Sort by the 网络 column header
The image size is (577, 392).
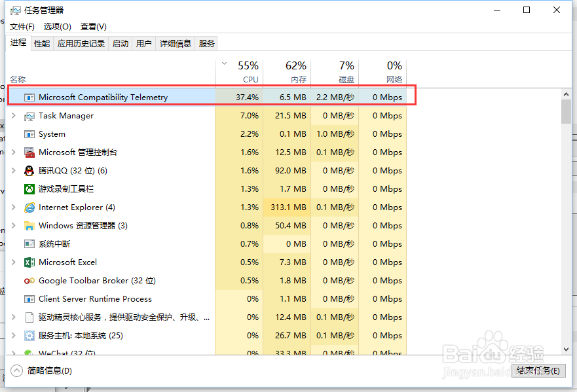tap(382, 72)
